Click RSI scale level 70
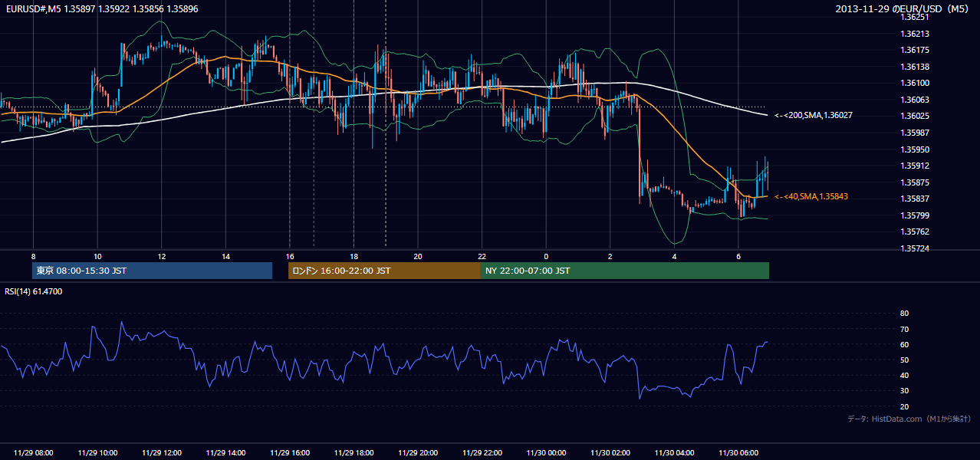The image size is (980, 460). pyautogui.click(x=904, y=329)
